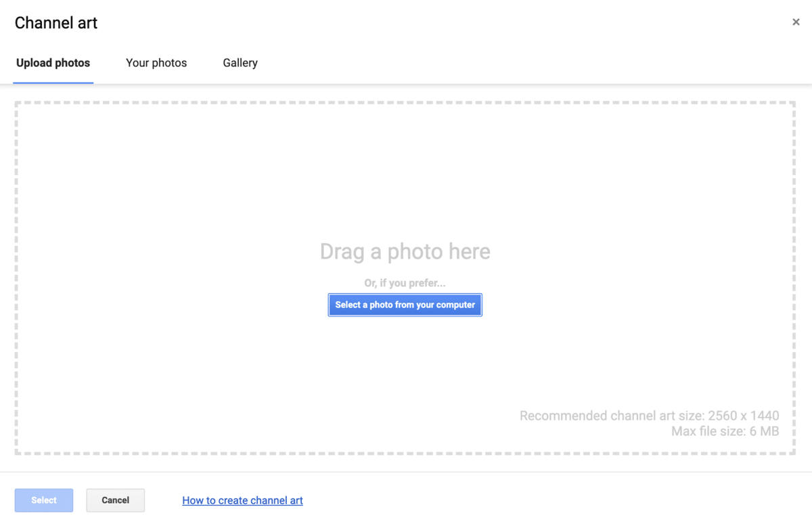812x526 pixels.
Task: Click the 6 MB size value
Action: [x=764, y=431]
